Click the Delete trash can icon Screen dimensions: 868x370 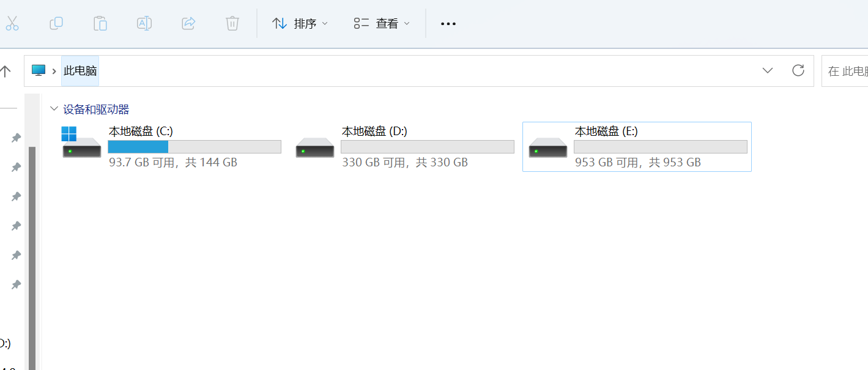click(x=232, y=23)
